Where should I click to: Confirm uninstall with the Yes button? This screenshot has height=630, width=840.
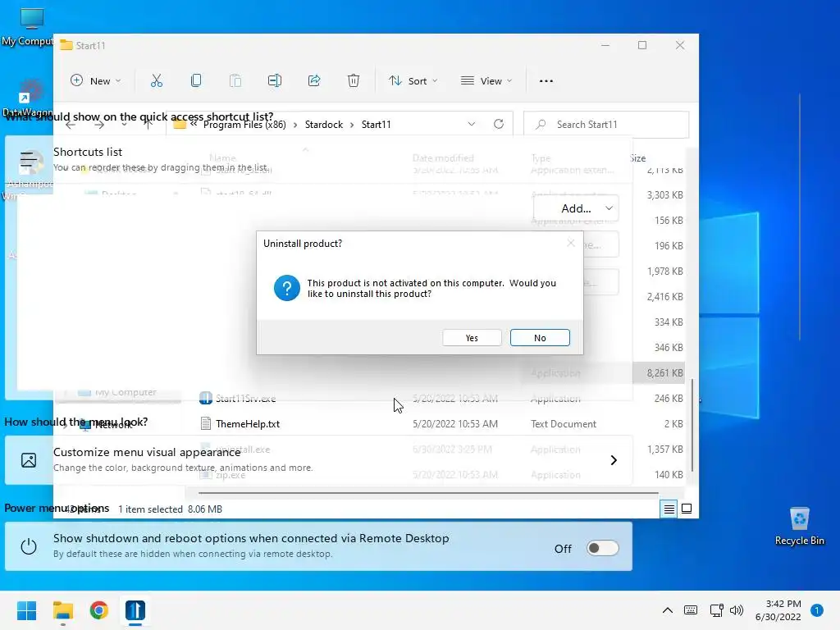472,337
